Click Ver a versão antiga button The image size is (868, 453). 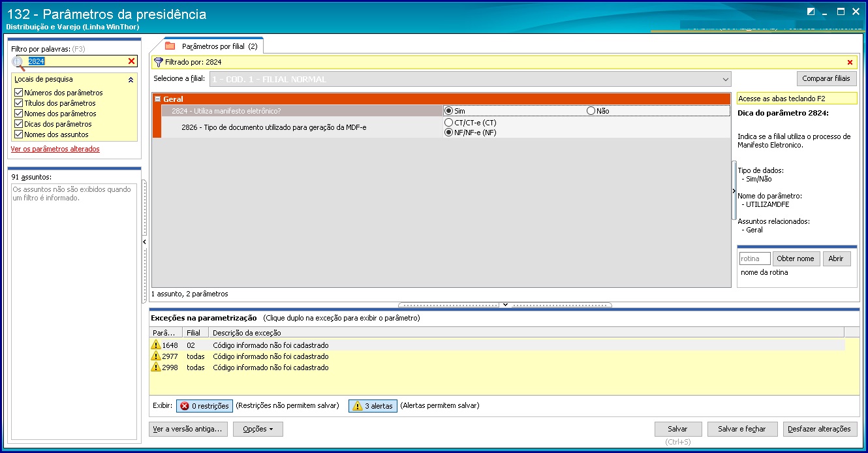click(188, 429)
